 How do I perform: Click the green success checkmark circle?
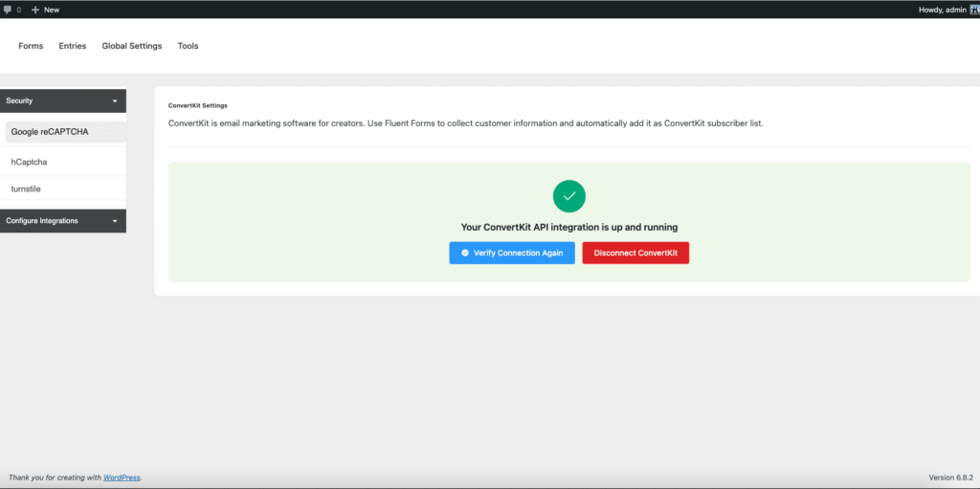(x=568, y=195)
